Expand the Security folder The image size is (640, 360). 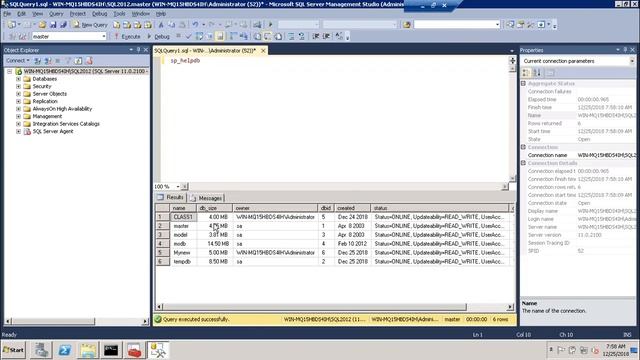(18, 87)
